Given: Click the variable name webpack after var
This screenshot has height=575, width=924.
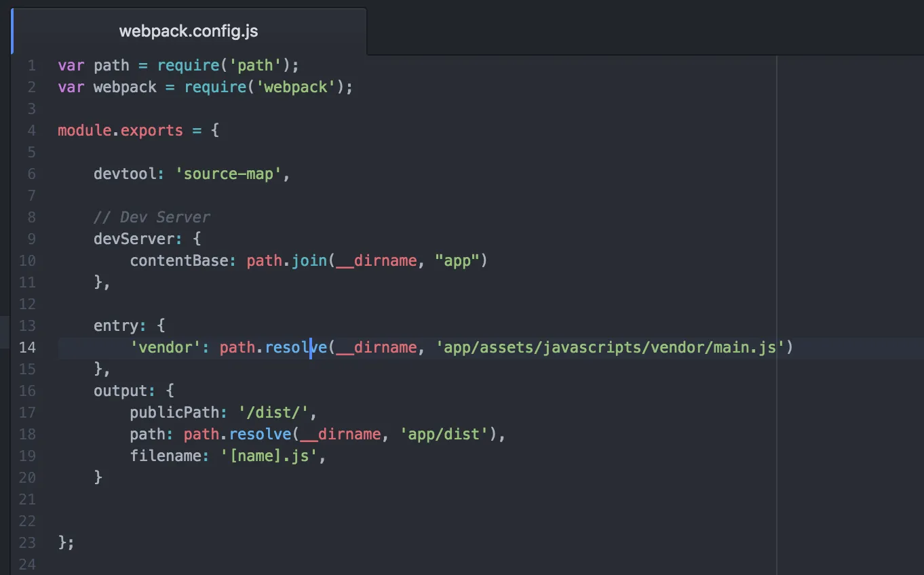Looking at the screenshot, I should (x=126, y=87).
